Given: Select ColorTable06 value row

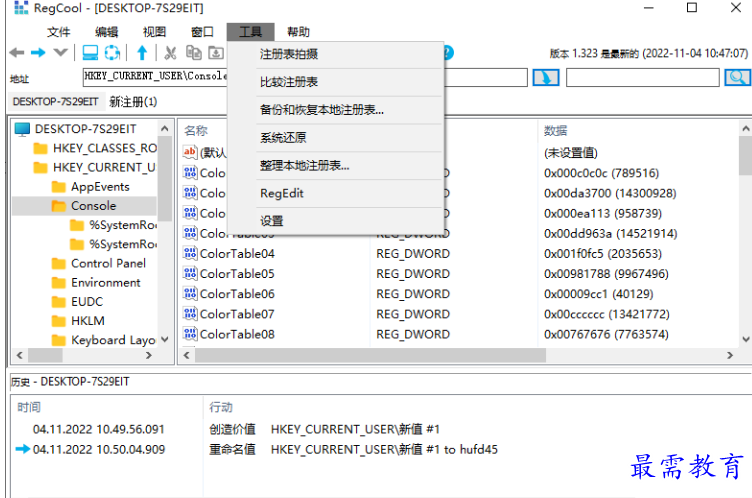Looking at the screenshot, I should coord(458,294).
